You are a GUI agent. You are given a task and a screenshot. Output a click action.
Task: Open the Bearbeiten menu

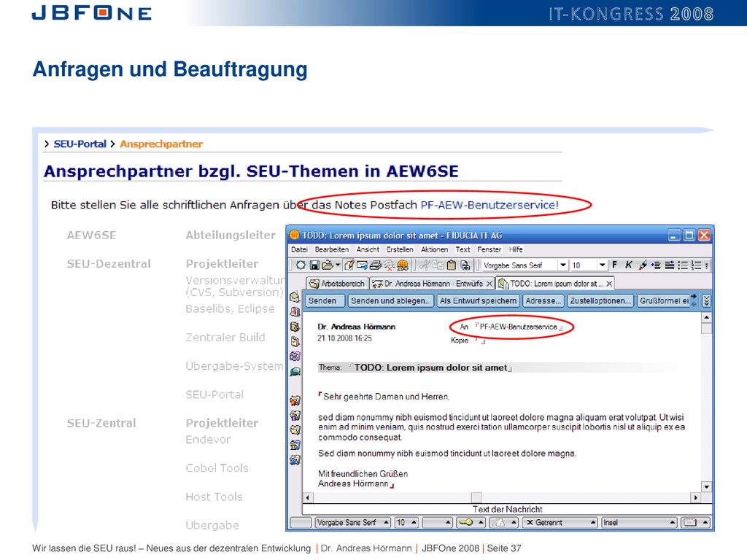pyautogui.click(x=332, y=249)
